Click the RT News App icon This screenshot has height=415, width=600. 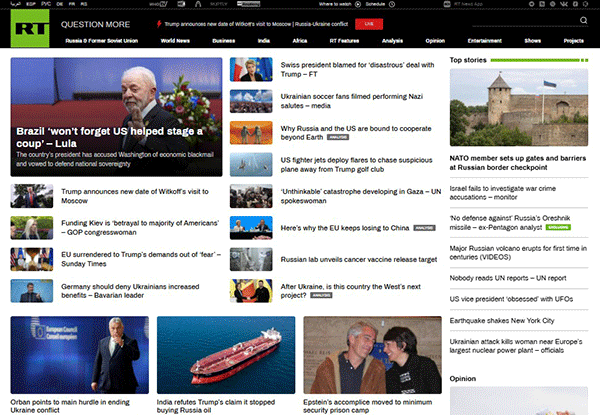(x=447, y=4)
